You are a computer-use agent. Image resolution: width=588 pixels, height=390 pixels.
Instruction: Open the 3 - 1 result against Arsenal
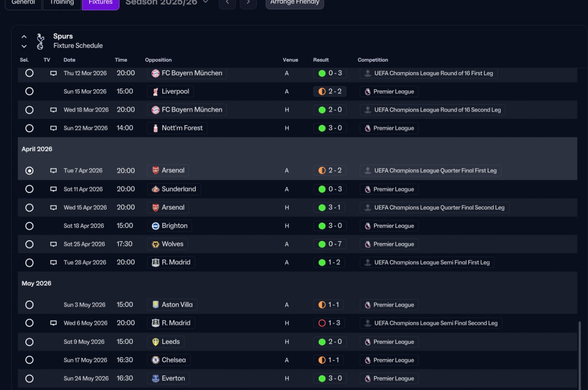point(330,207)
